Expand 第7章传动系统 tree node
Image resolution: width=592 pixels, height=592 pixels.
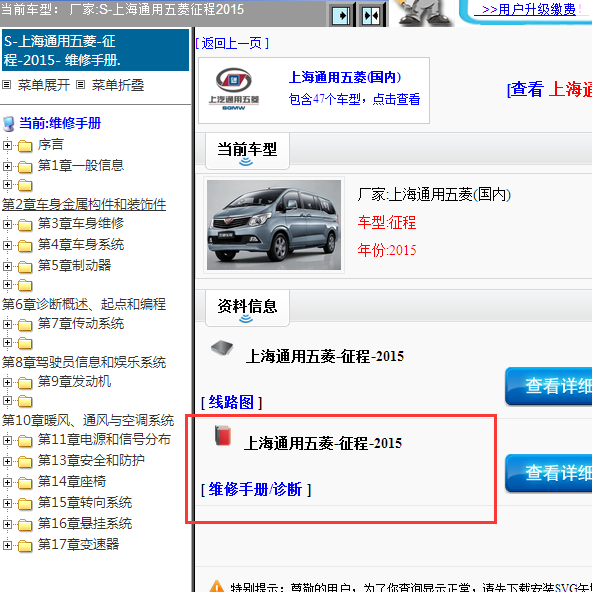pyautogui.click(x=7, y=324)
